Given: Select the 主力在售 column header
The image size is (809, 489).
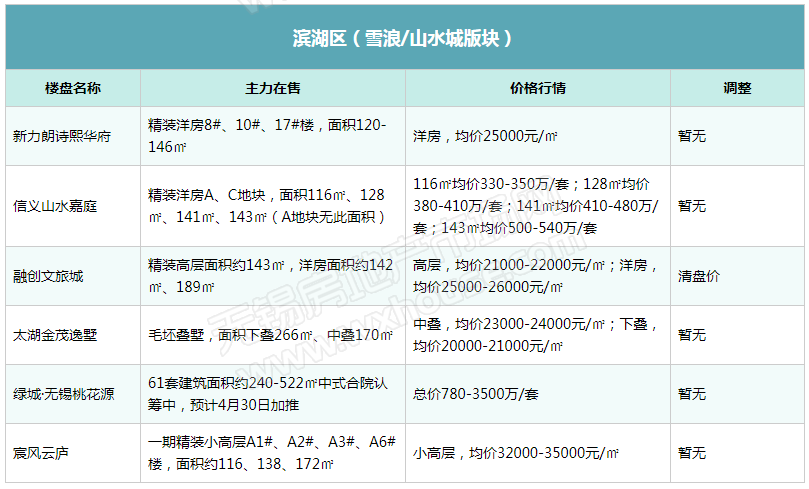Looking at the screenshot, I should [272, 88].
